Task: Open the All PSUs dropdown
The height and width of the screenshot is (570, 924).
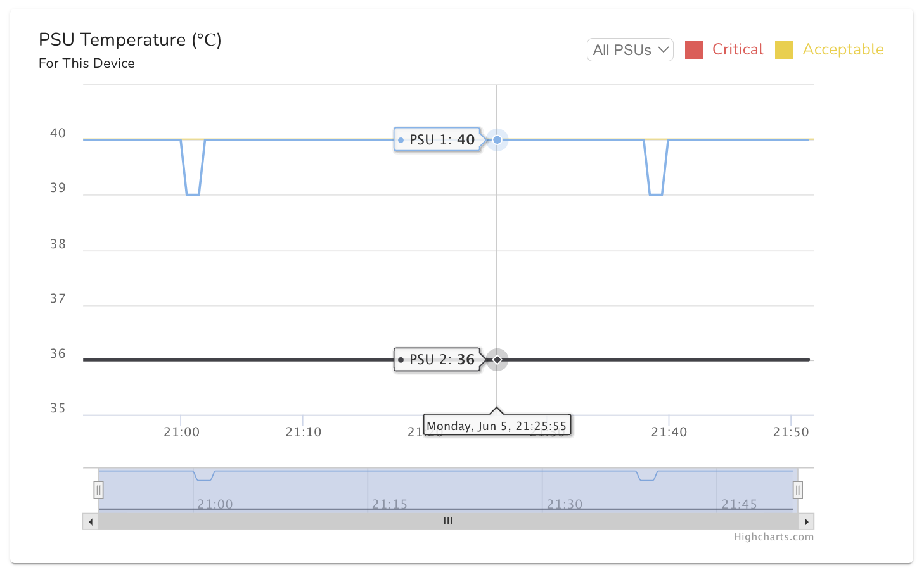Action: 629,50
